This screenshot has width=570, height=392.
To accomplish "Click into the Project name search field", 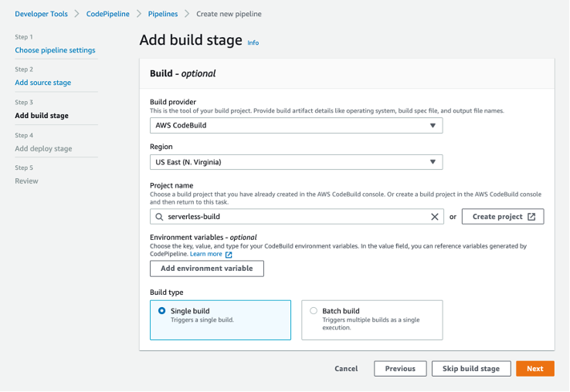I will (x=293, y=217).
